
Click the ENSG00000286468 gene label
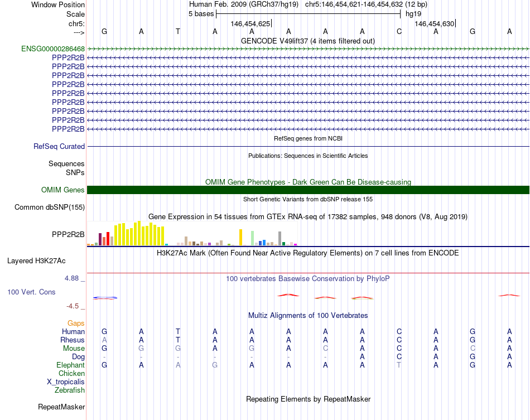pyautogui.click(x=53, y=49)
